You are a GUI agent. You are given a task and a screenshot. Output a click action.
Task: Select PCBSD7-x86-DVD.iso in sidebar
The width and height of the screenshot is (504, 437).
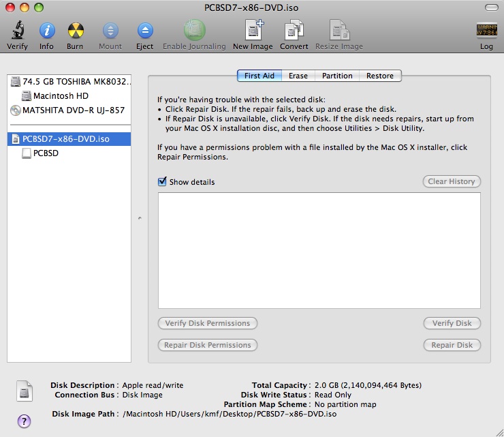[69, 139]
